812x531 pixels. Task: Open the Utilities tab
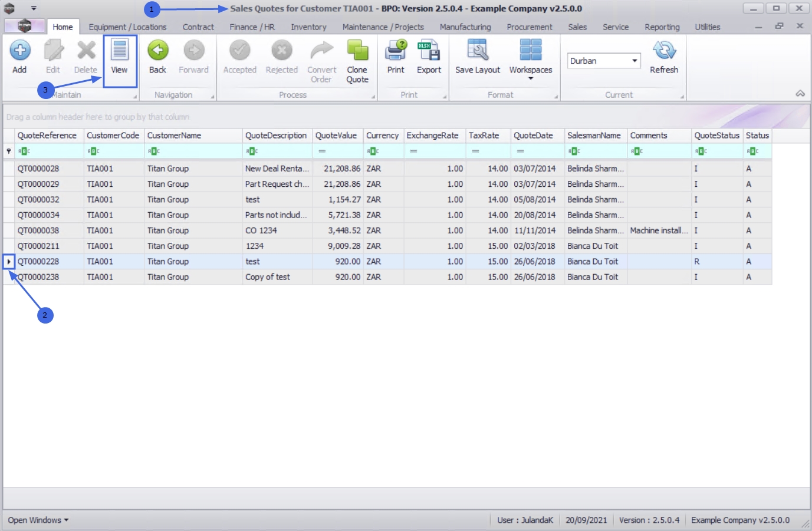pos(708,27)
